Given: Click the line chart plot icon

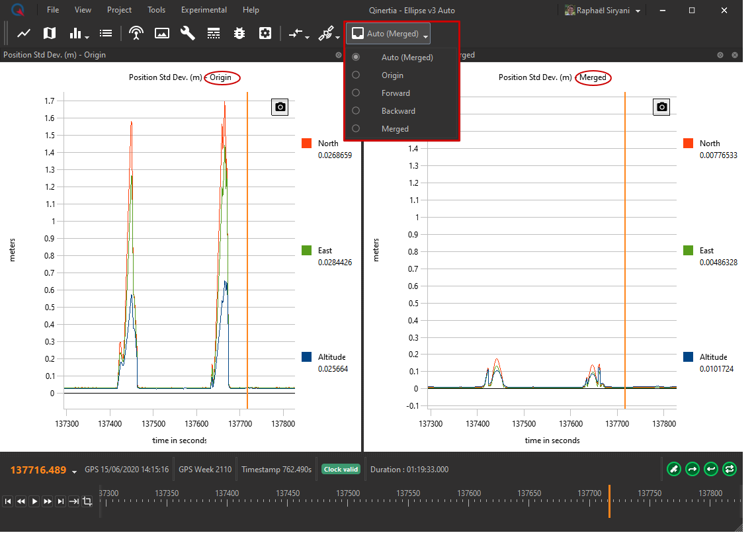Looking at the screenshot, I should pos(24,33).
